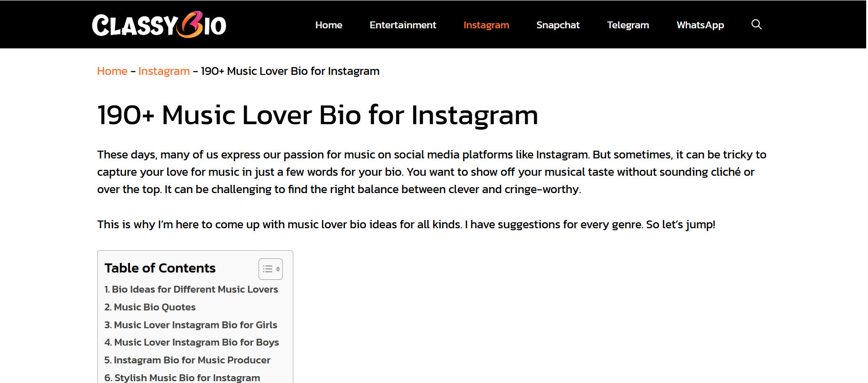The image size is (868, 383).
Task: Open the Instagram breadcrumb link
Action: [164, 71]
